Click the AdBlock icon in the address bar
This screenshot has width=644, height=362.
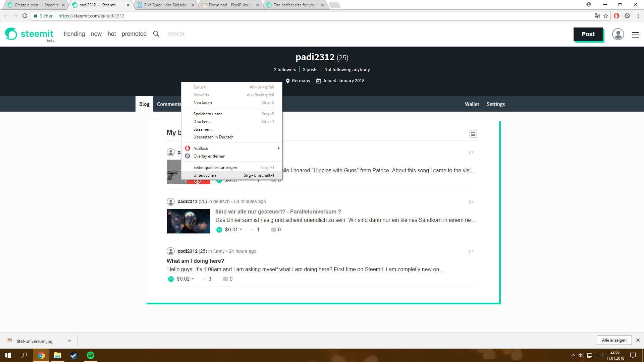point(616,16)
